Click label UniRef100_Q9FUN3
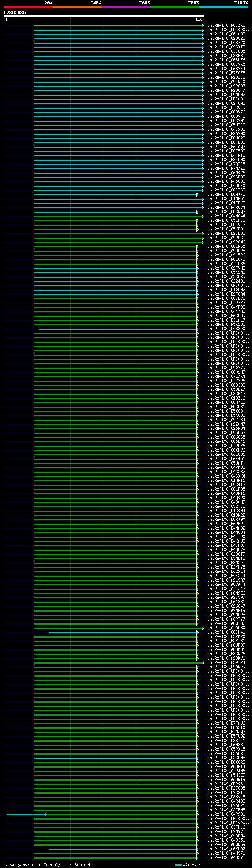This screenshot has width=252, height=868. (x=226, y=104)
